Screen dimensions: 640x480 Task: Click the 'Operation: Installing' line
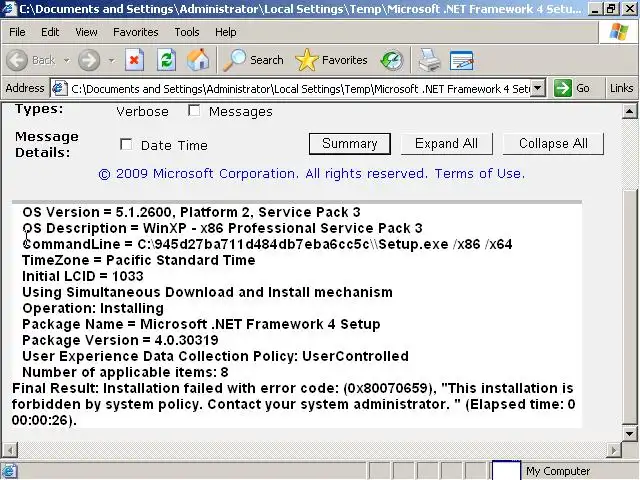[93, 308]
